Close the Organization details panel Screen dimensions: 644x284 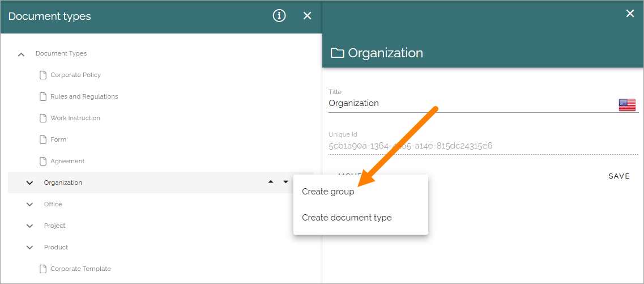coord(630,14)
